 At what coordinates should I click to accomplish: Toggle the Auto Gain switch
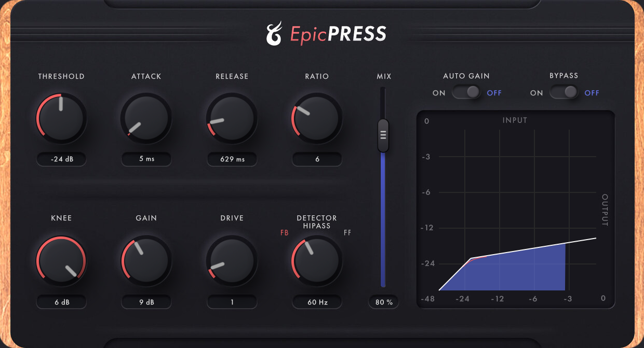[x=466, y=92]
